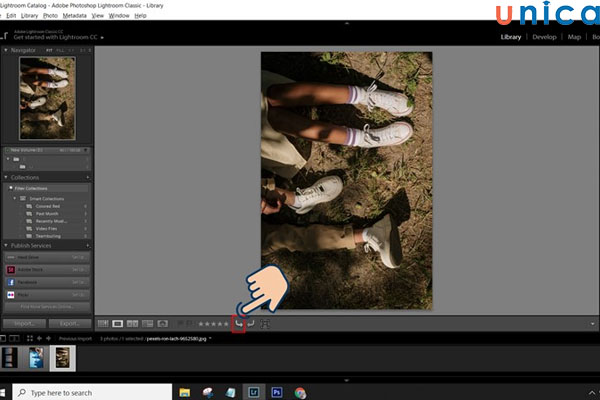Open the Window menu
Image resolution: width=600 pixels, height=400 pixels.
tap(119, 16)
